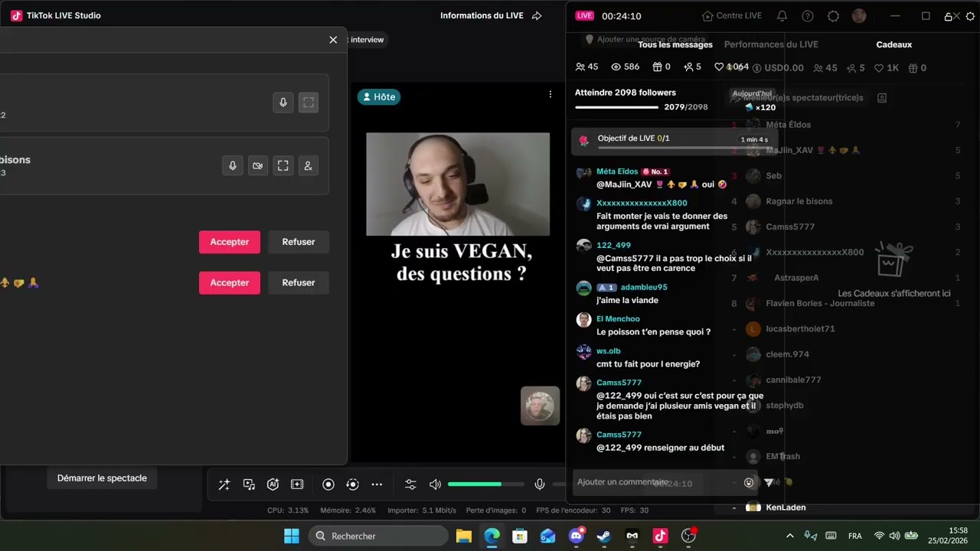Image resolution: width=980 pixels, height=551 pixels.
Task: Click the Rechercher taskbar search box
Action: [x=379, y=536]
